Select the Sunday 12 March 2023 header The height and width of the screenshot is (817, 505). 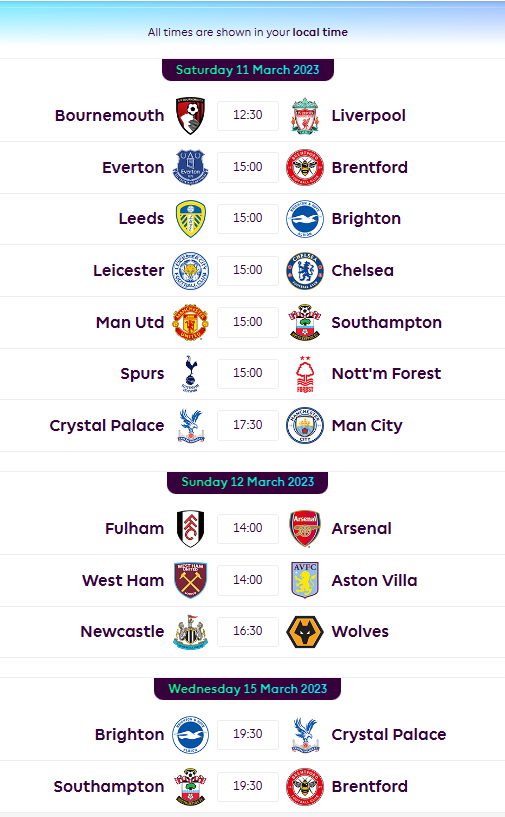[248, 482]
